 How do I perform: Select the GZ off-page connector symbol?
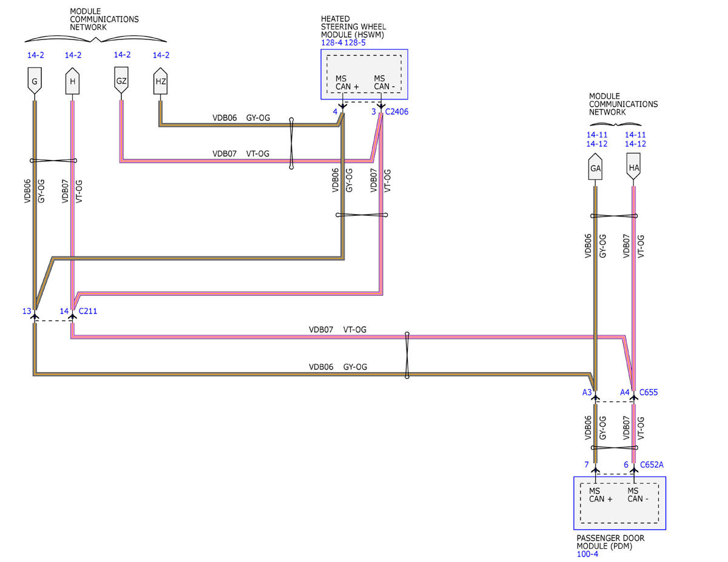[x=121, y=81]
